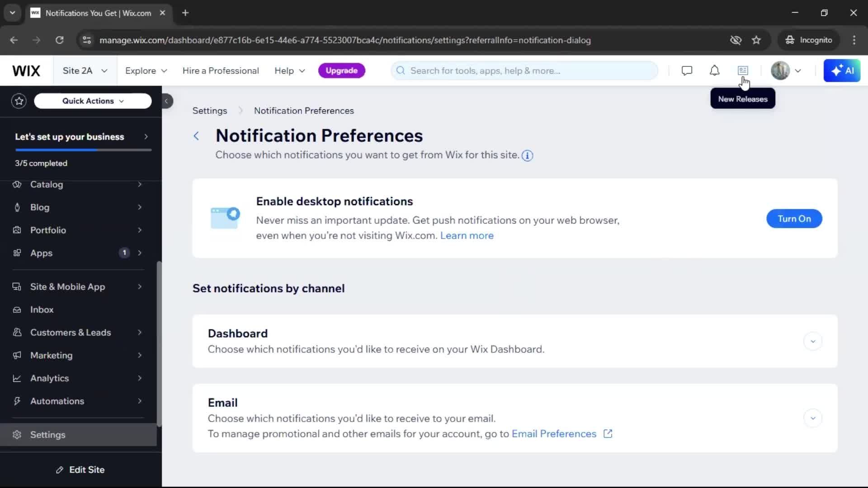The width and height of the screenshot is (868, 488).
Task: Click the search magnifier icon
Action: pyautogui.click(x=401, y=70)
